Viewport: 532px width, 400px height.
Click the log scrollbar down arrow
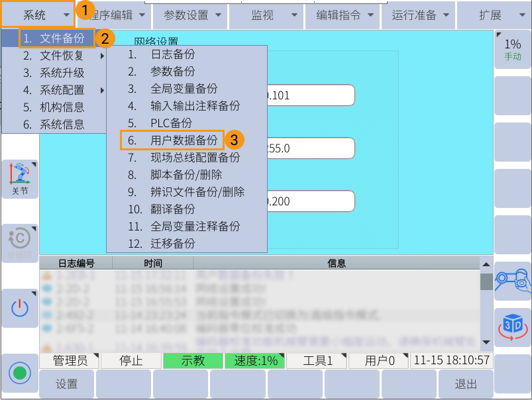pyautogui.click(x=486, y=342)
